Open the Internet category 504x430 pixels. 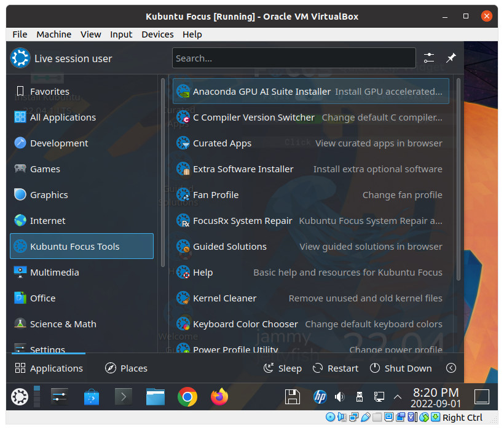[x=82, y=221]
